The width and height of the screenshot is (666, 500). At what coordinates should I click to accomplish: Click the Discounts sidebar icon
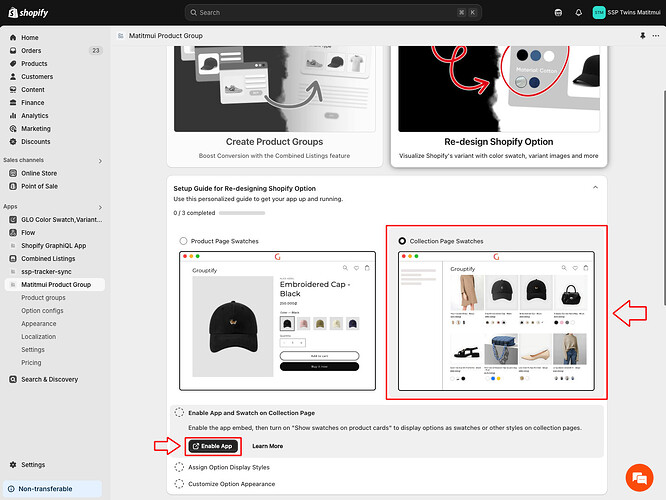click(11, 141)
